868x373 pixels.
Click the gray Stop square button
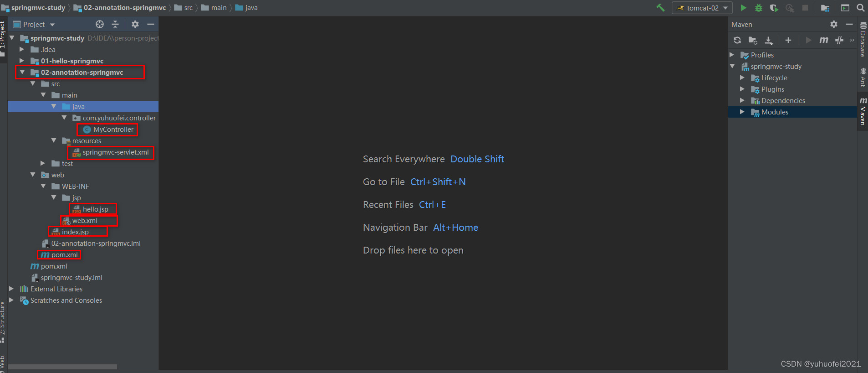[x=805, y=8]
